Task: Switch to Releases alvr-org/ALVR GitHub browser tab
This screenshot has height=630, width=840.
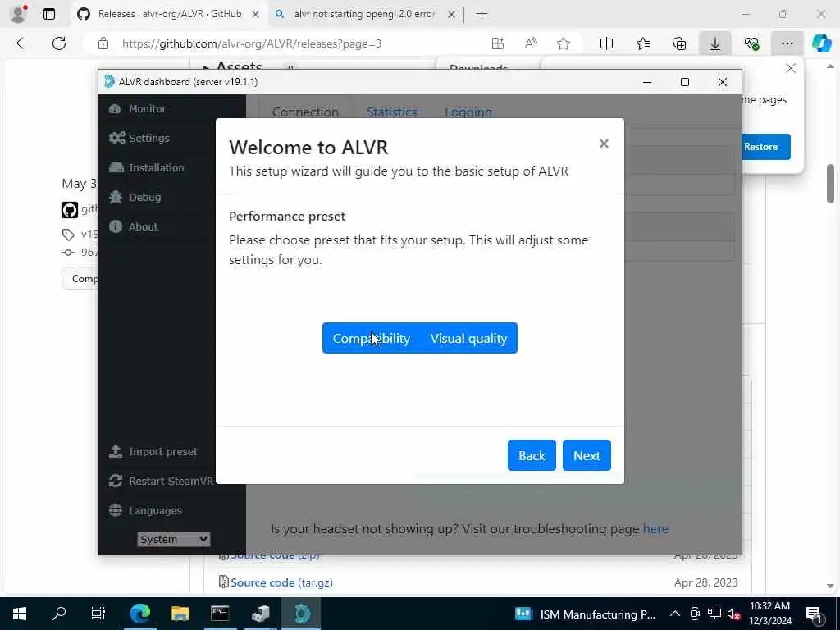Action: point(169,14)
